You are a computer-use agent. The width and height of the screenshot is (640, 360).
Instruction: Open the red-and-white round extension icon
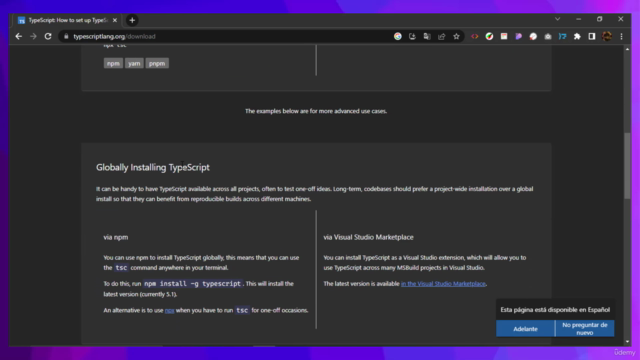[x=533, y=36]
